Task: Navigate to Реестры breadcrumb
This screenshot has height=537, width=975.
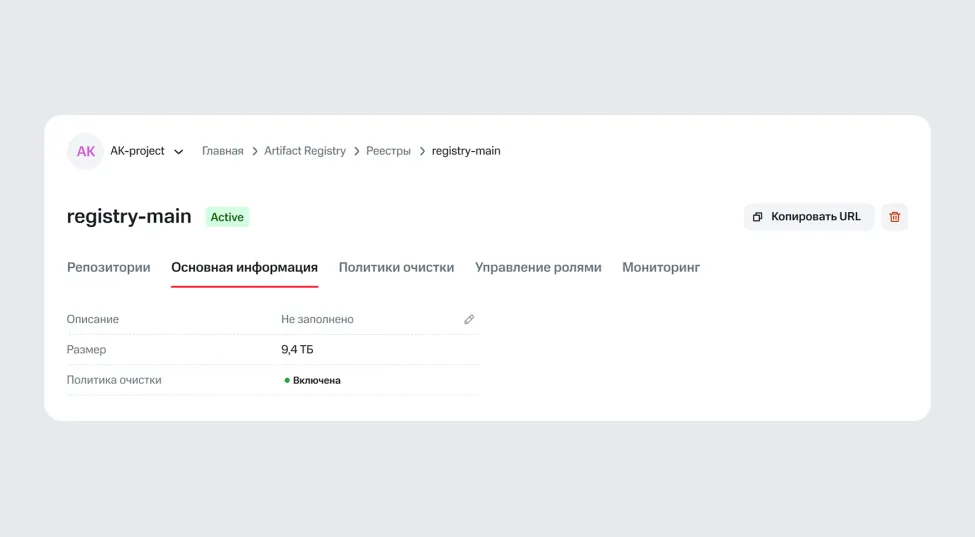Action: [388, 151]
